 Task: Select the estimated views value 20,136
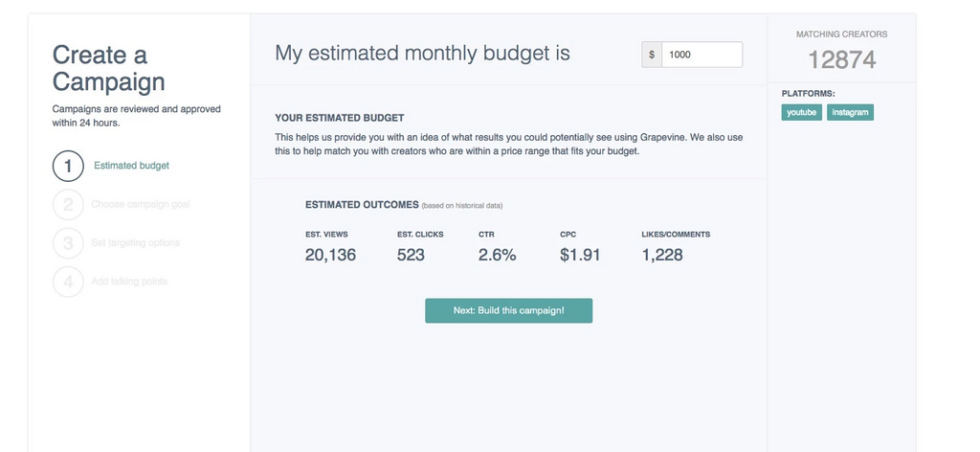[x=330, y=255]
